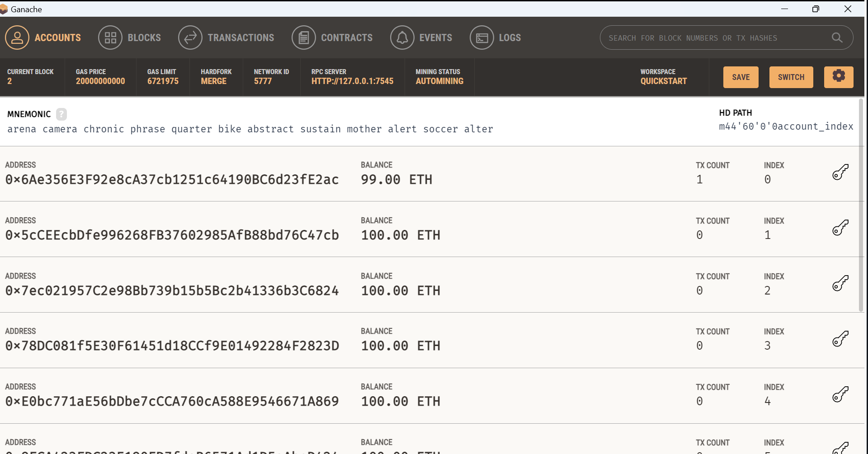Screen dimensions: 868x454
Task: Click the 99.00 ETH balance
Action: pos(396,180)
